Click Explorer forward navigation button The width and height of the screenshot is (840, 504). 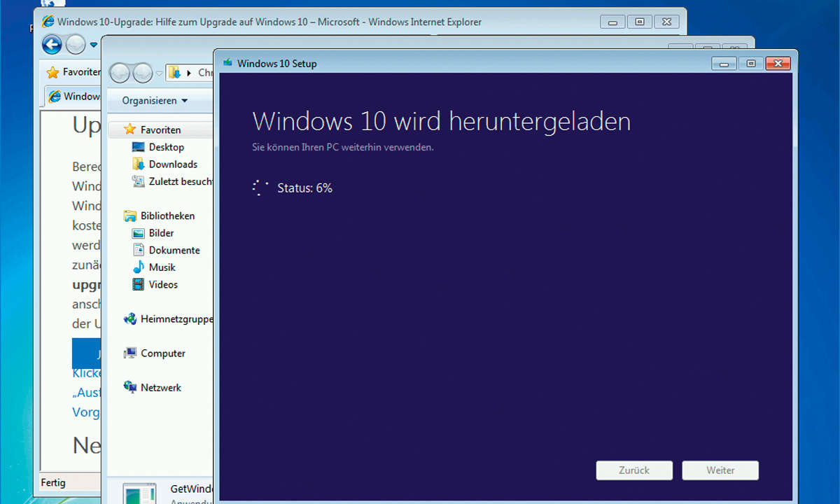click(143, 72)
